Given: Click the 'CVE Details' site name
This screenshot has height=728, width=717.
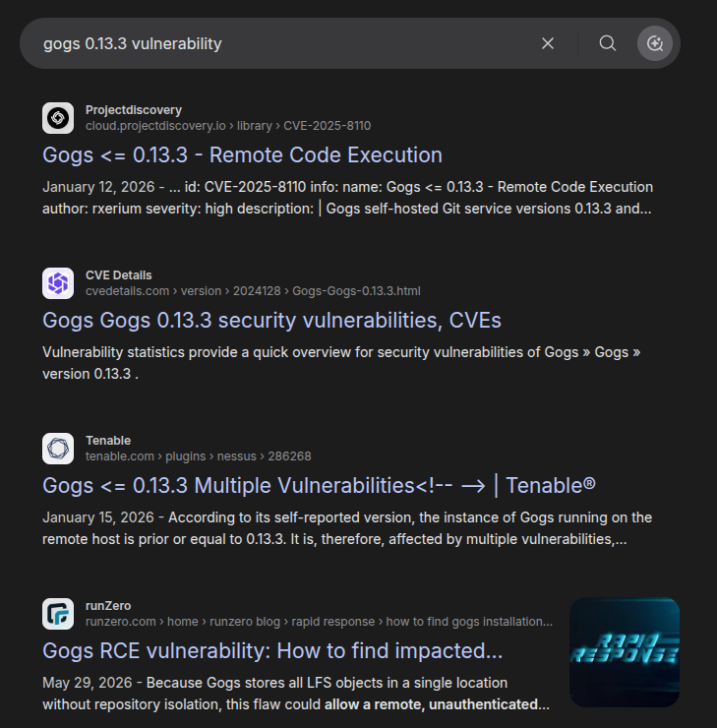Looking at the screenshot, I should [118, 275].
